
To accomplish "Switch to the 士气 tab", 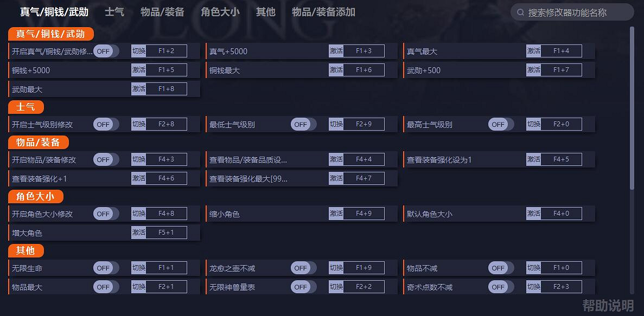I will [x=114, y=11].
